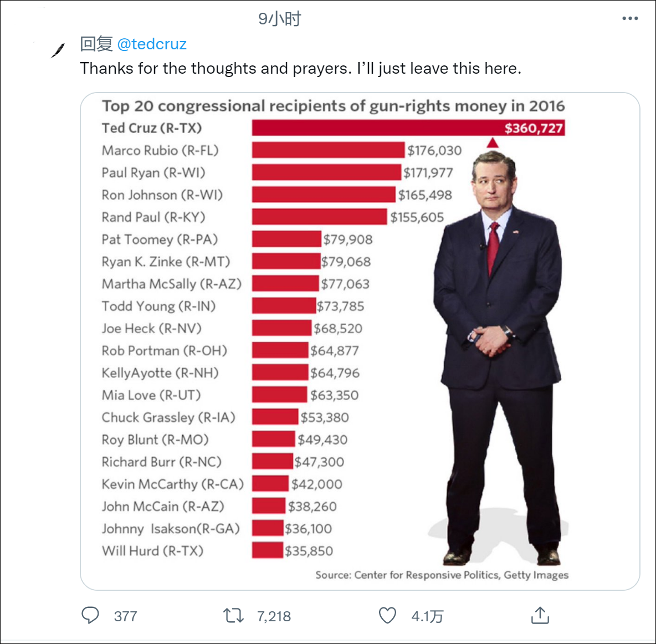The height and width of the screenshot is (644, 656).
Task: Open the @tedcruz mention link
Action: (152, 44)
